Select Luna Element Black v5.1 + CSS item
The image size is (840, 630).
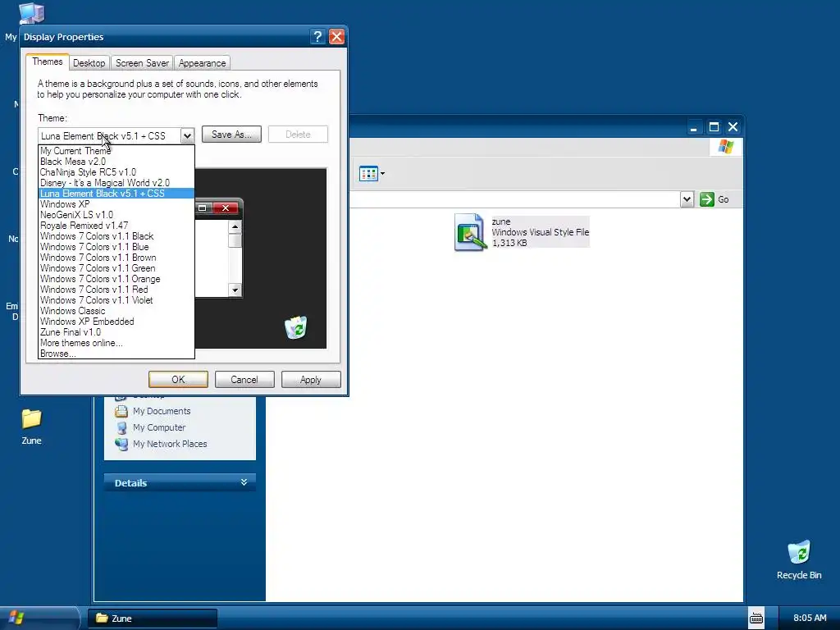tap(116, 194)
